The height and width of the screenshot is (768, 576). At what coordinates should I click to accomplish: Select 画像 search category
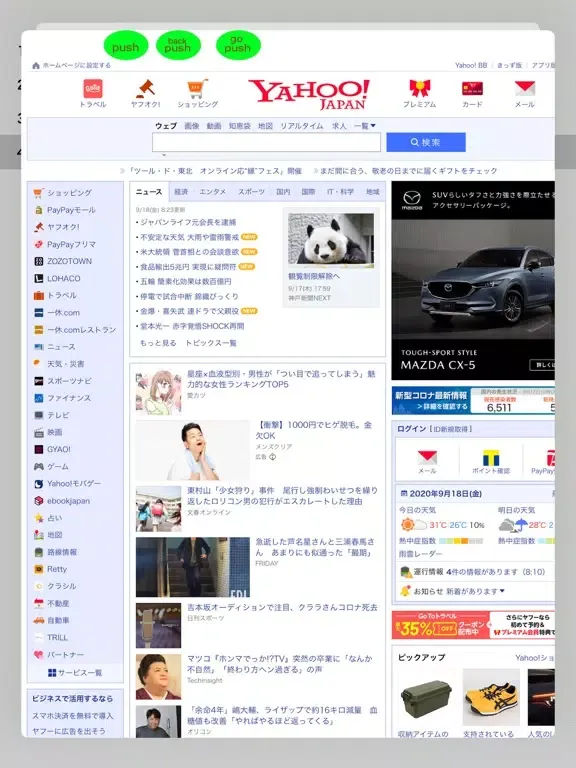(x=192, y=126)
